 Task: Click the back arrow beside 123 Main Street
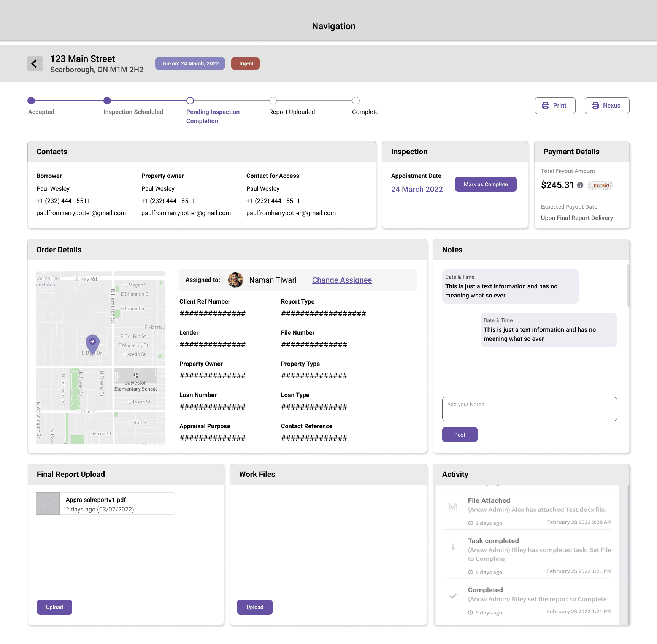[35, 63]
